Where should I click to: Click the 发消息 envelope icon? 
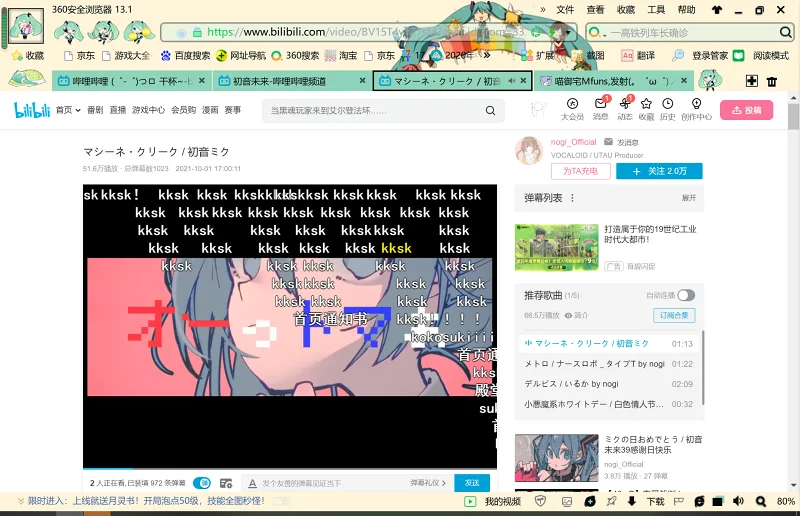[x=608, y=142]
